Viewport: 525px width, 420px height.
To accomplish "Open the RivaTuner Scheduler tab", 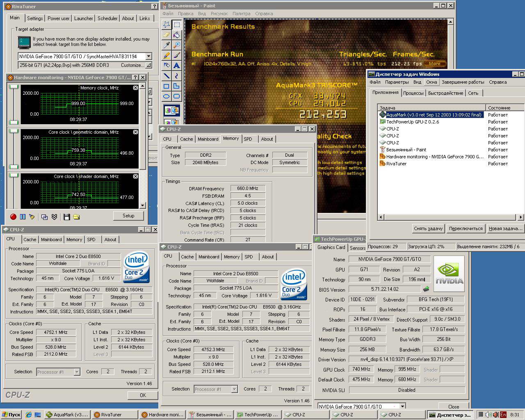I will pos(107,18).
